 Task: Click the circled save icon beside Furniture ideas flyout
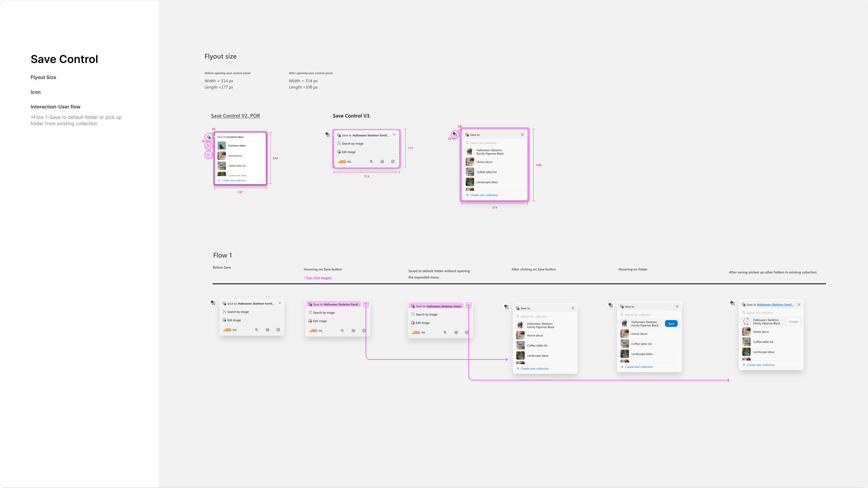click(x=209, y=137)
